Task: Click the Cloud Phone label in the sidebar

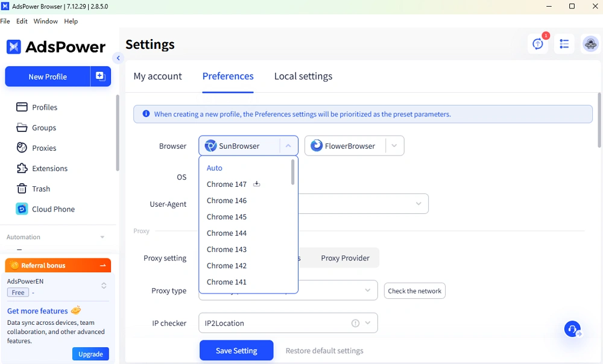Action: 54,209
